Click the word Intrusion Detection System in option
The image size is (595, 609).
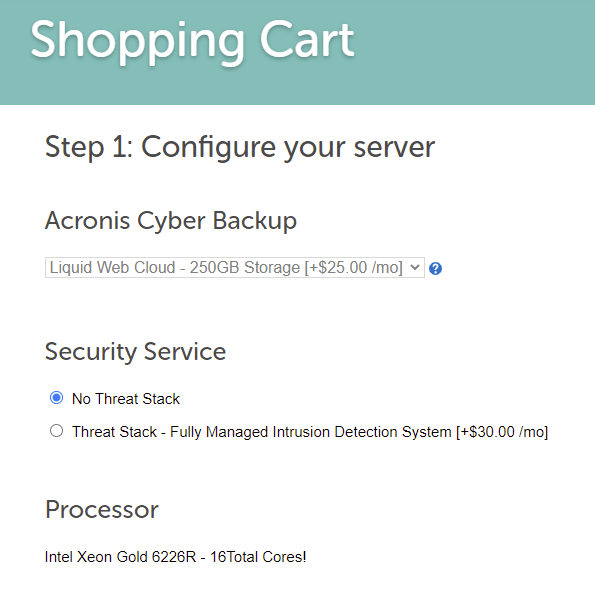(362, 432)
